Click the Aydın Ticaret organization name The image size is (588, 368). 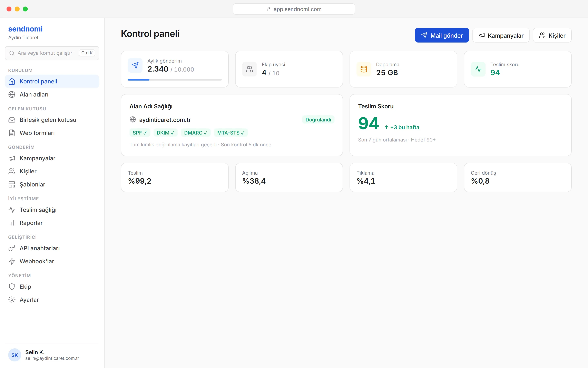23,37
